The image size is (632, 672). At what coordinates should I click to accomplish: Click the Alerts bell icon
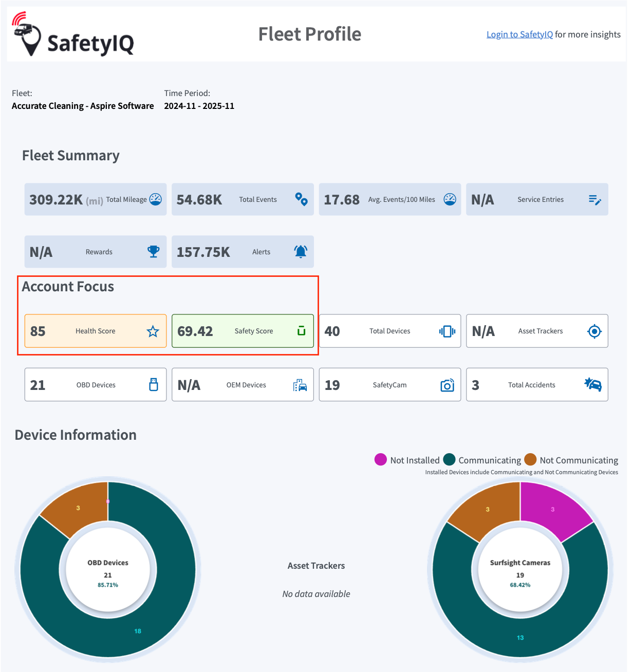(301, 252)
